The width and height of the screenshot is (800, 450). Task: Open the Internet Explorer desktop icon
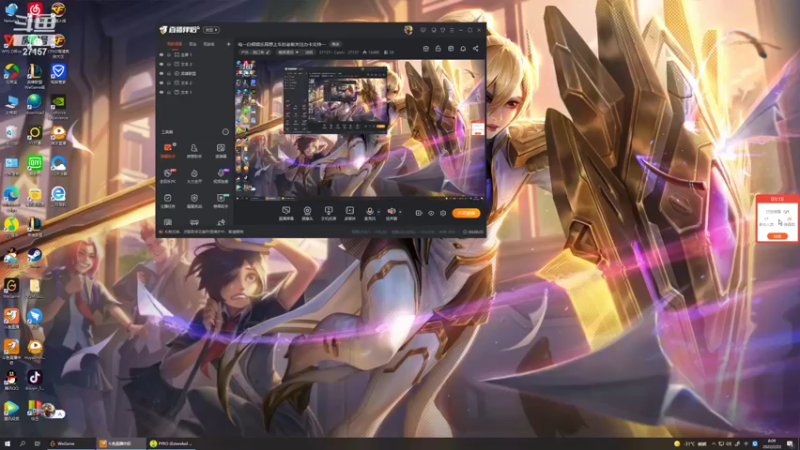tap(58, 196)
